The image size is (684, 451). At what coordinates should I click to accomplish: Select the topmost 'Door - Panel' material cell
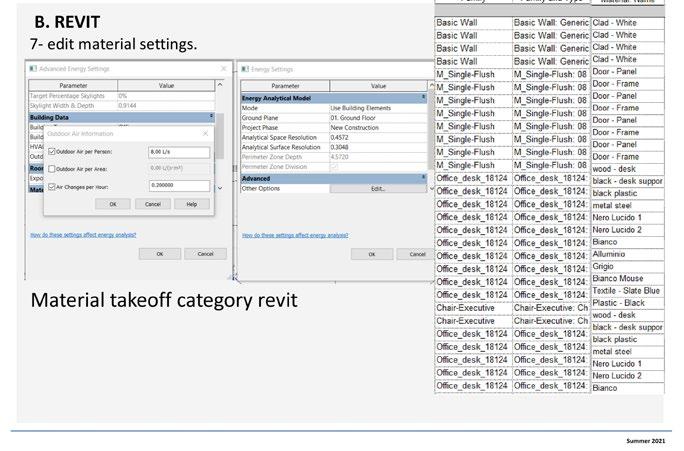[627, 72]
